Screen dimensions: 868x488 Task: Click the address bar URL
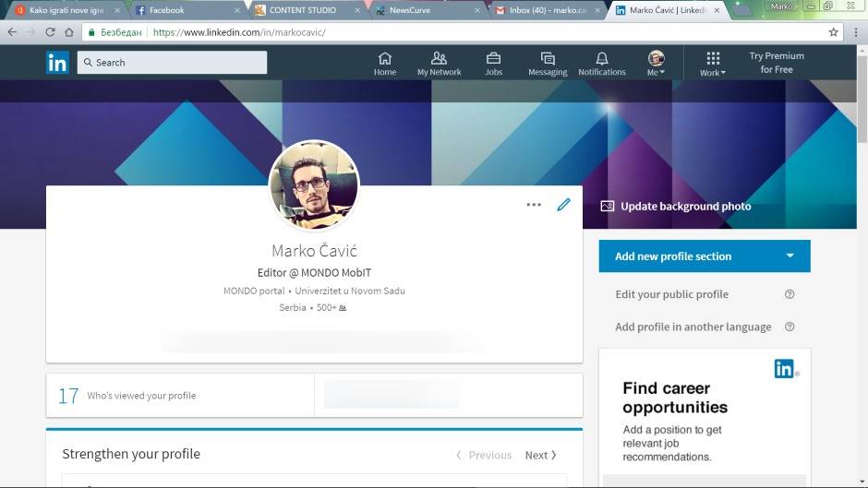pos(239,32)
